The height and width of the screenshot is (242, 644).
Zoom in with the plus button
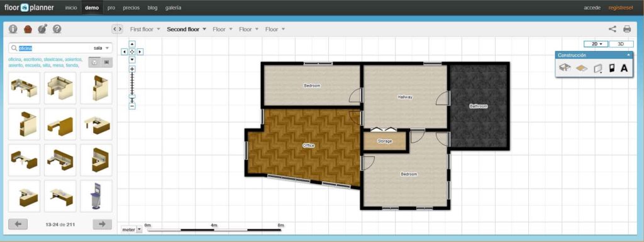point(132,69)
